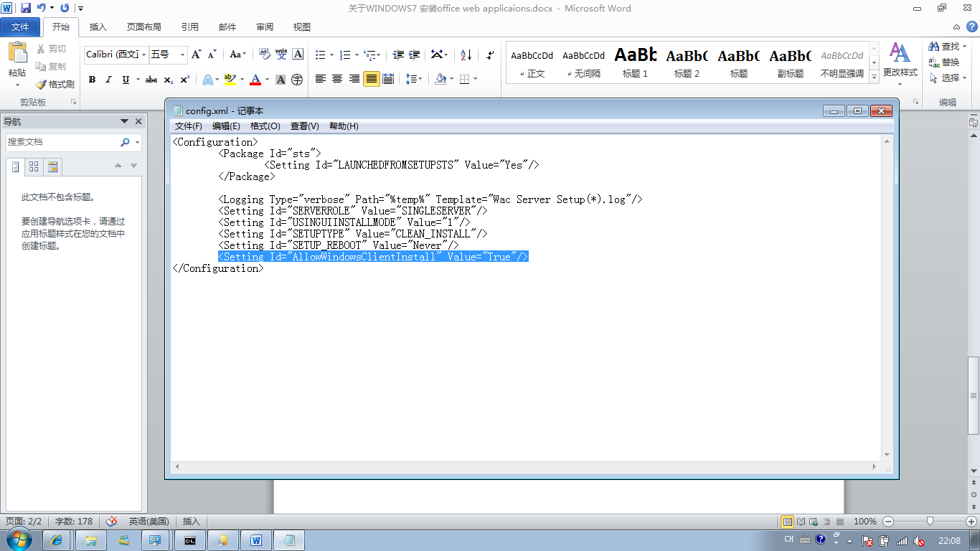Toggle justify alignment
980x551 pixels.
click(x=371, y=79)
